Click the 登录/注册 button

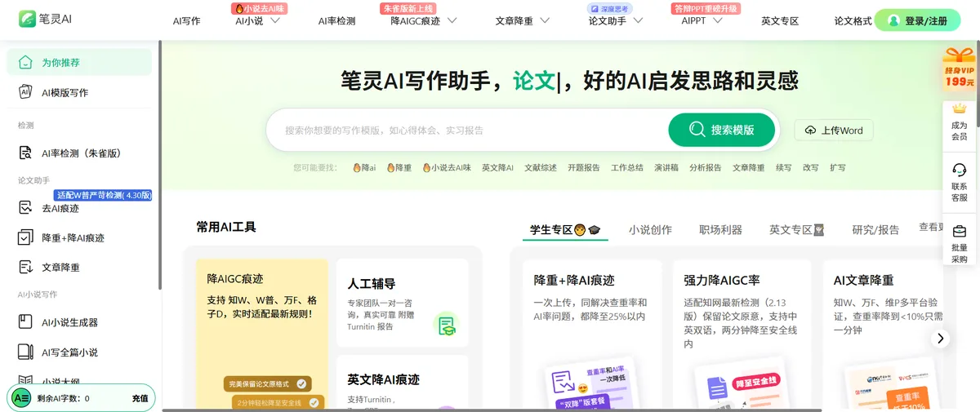917,20
